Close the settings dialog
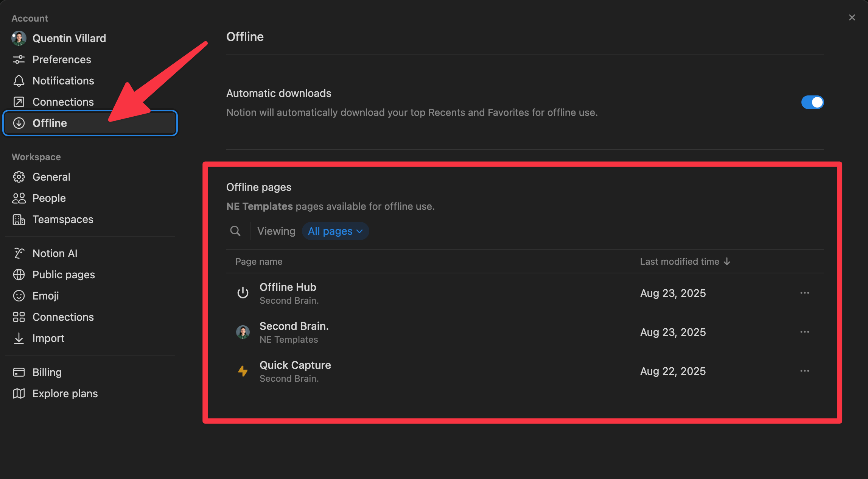 click(852, 18)
